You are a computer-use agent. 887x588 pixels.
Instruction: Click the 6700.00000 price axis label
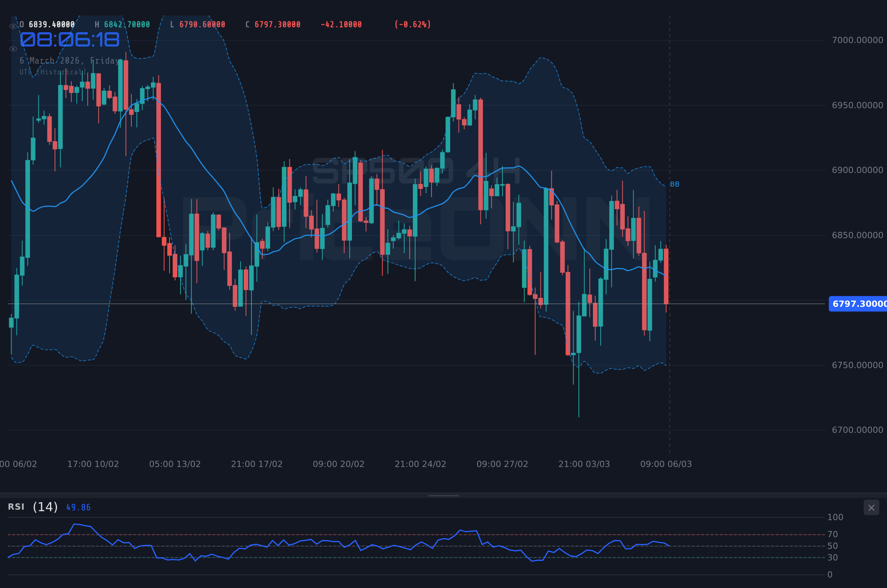pyautogui.click(x=858, y=430)
